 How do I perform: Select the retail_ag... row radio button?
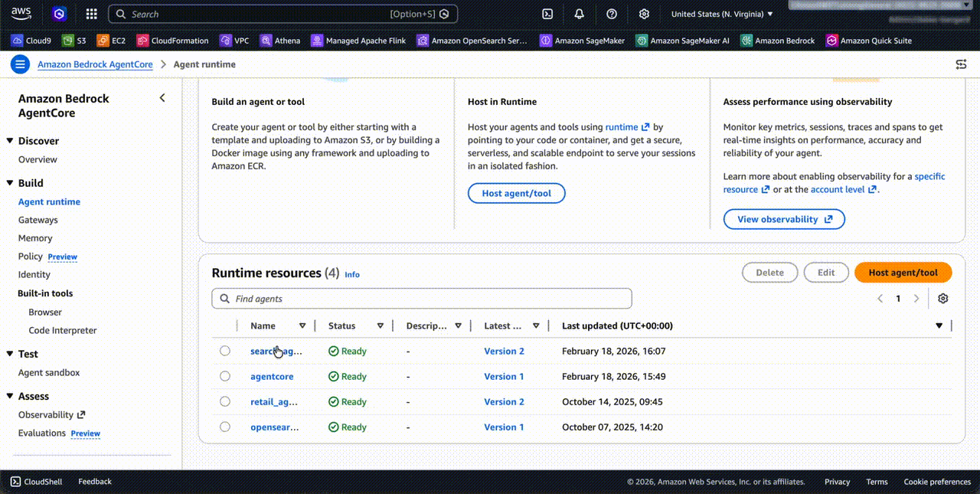click(x=224, y=401)
